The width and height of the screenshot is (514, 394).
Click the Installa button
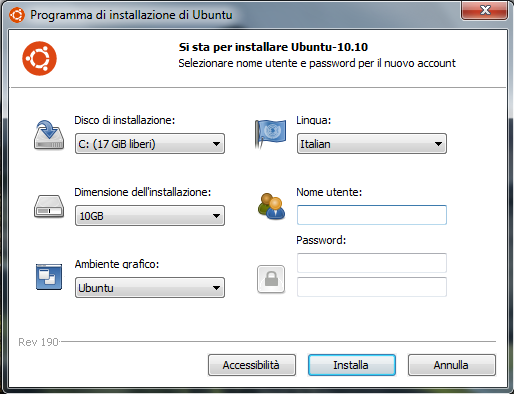[352, 365]
